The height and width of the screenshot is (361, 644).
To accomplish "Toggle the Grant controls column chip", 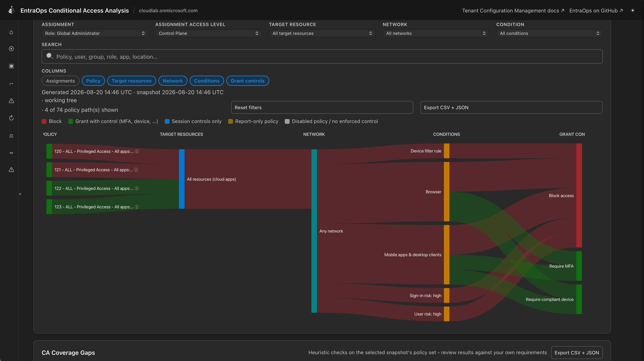I will (248, 81).
